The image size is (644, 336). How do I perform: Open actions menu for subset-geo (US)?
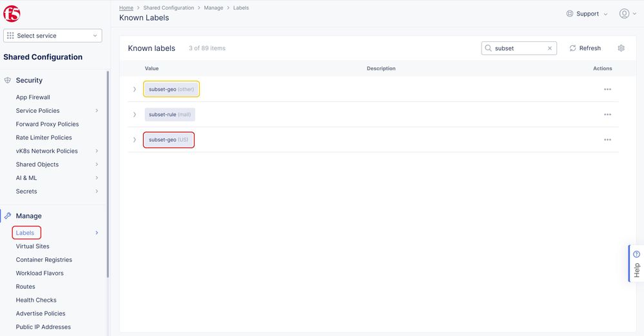[607, 140]
